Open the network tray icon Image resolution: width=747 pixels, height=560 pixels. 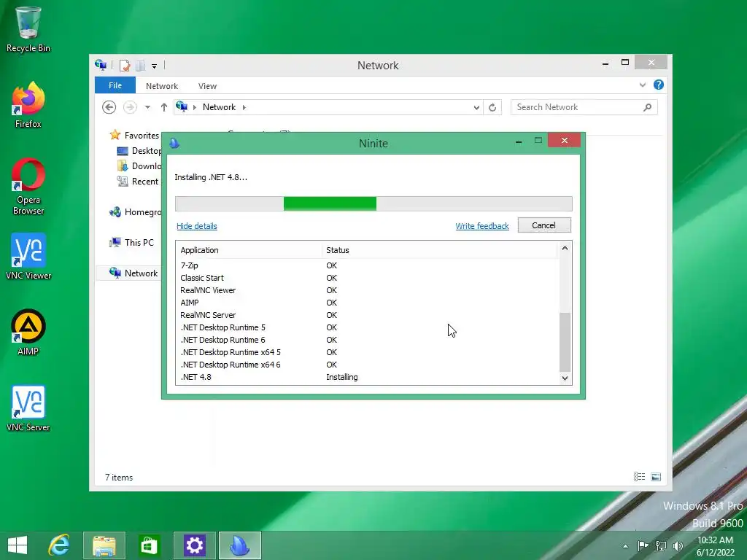coord(661,545)
